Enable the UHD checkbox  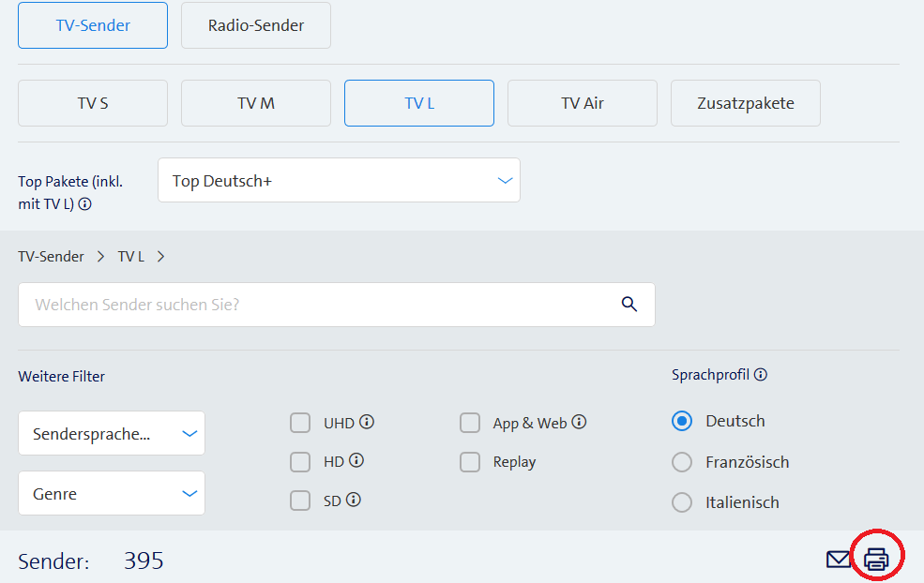[300, 424]
